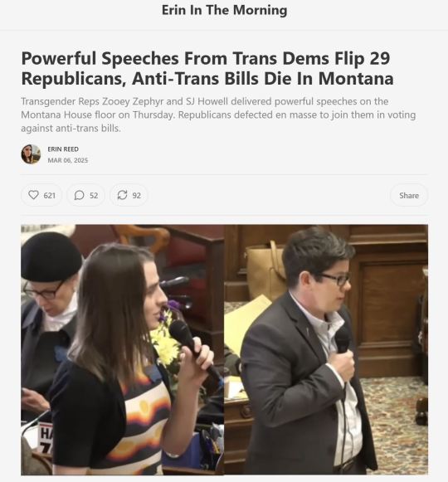Go to Erin In The Morning homepage title
The width and height of the screenshot is (448, 482).
coord(225,10)
